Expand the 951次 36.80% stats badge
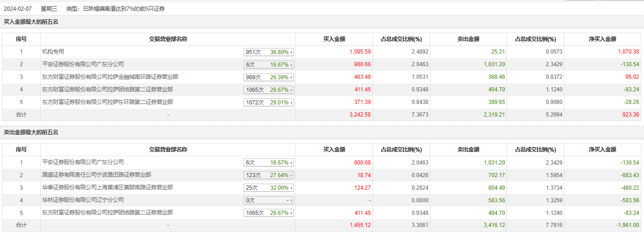The image size is (644, 234). click(x=269, y=52)
